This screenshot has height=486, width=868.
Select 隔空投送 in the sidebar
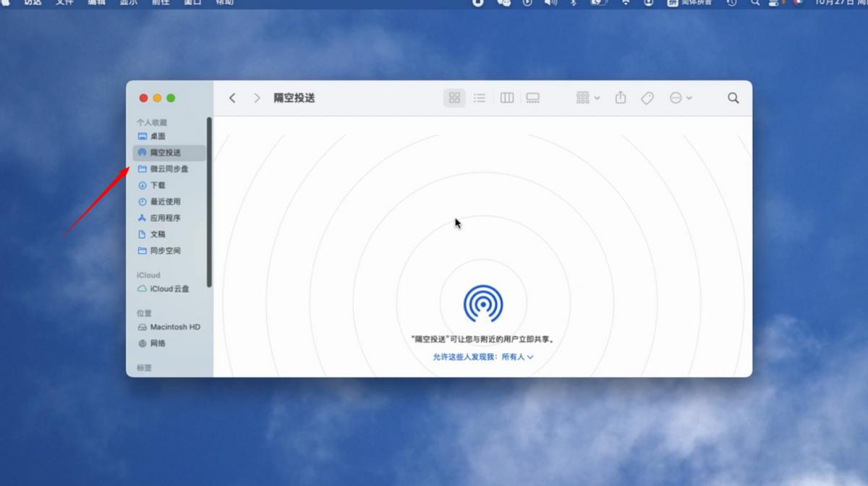point(168,153)
